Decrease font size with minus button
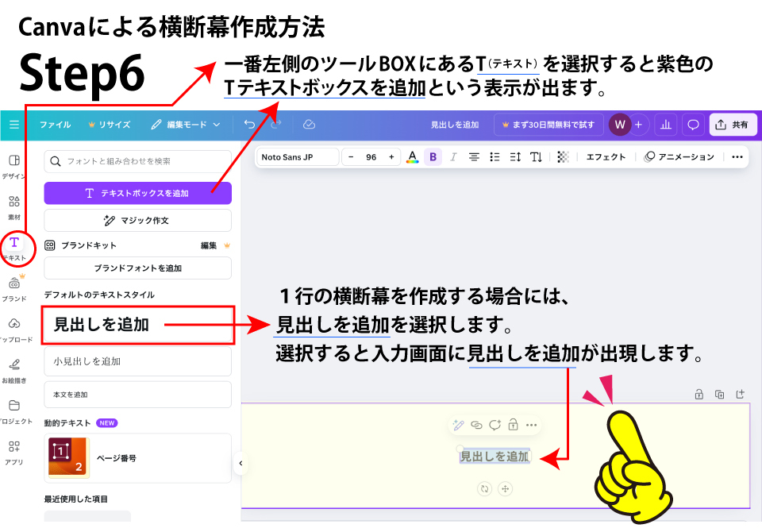 tap(351, 157)
